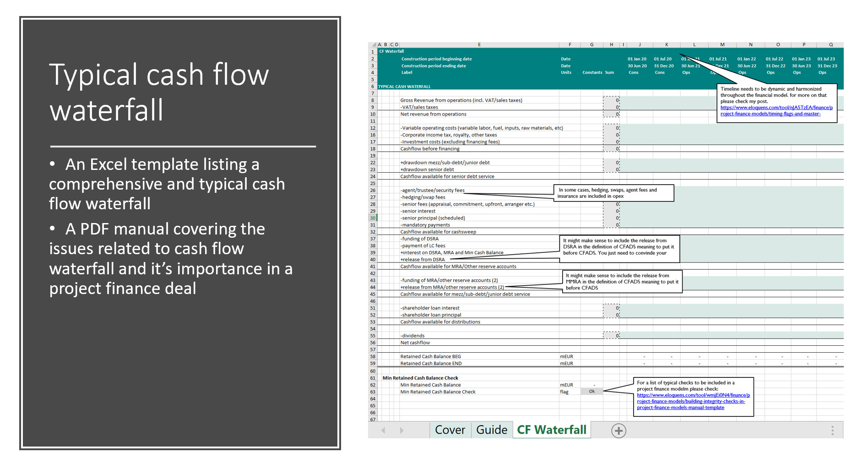Click the Net cashflow row label
The image size is (868, 458).
point(415,343)
